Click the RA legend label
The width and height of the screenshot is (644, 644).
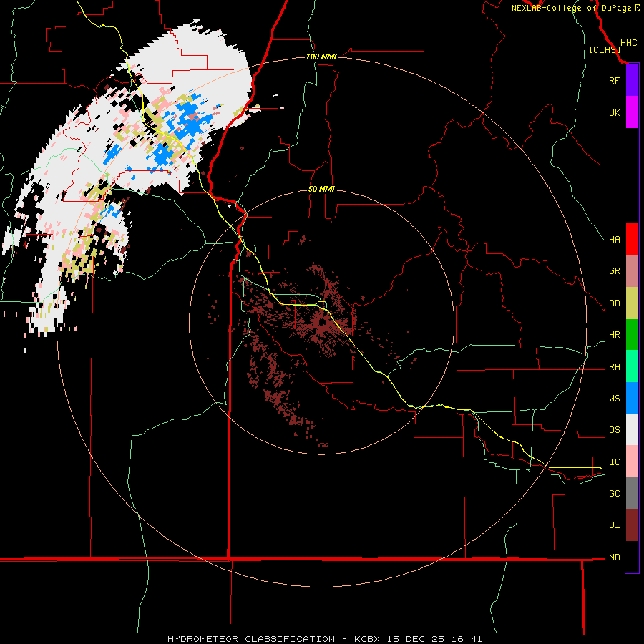pos(614,366)
